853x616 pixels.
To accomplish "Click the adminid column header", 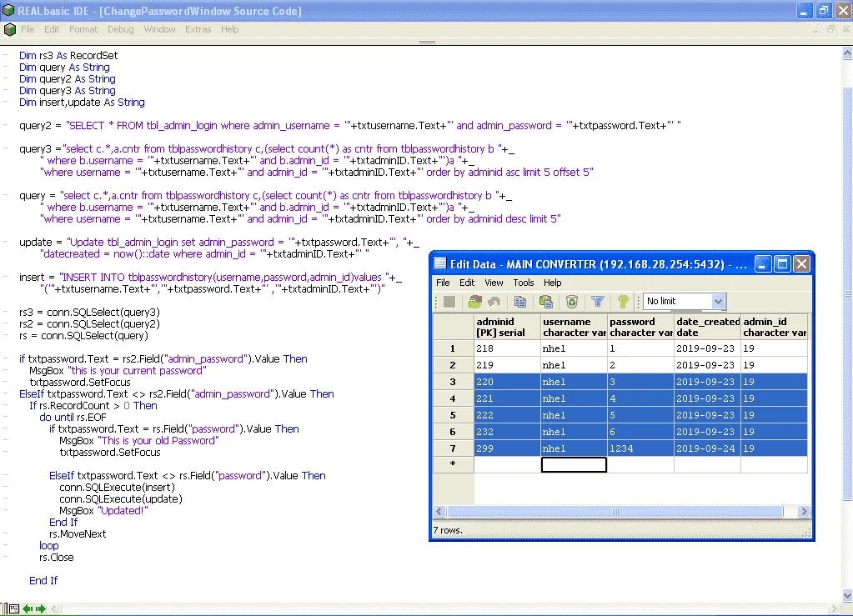I will coord(507,328).
